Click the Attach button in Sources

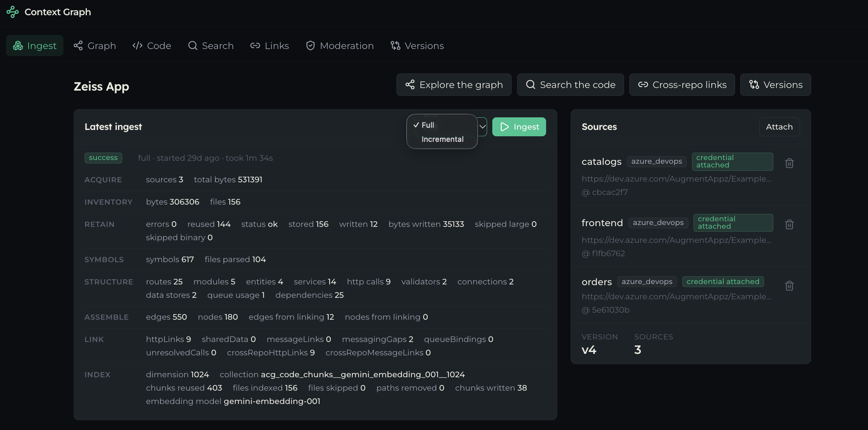(779, 127)
